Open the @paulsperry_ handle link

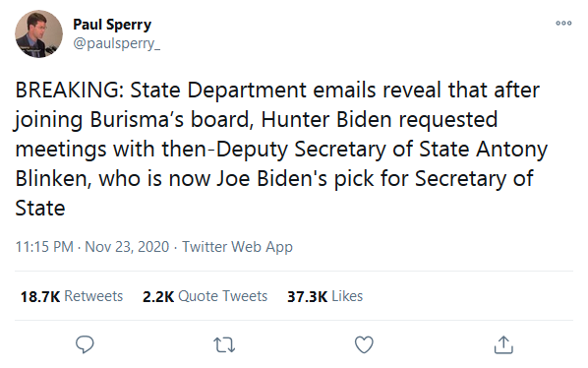point(117,44)
